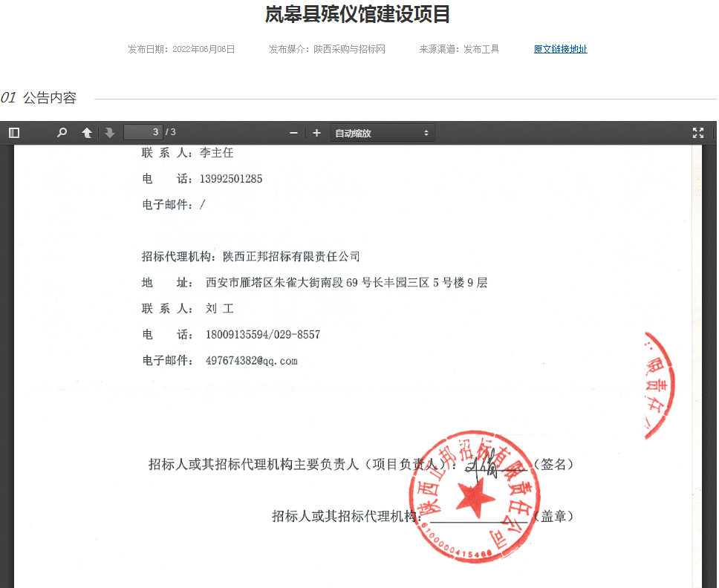
Task: Go to the next PDF page
Action: click(x=110, y=133)
